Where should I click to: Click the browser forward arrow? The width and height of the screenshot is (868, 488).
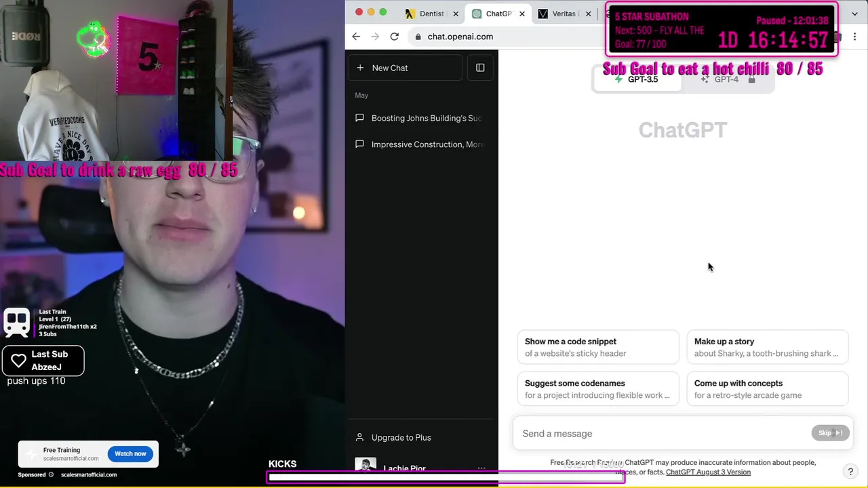375,37
